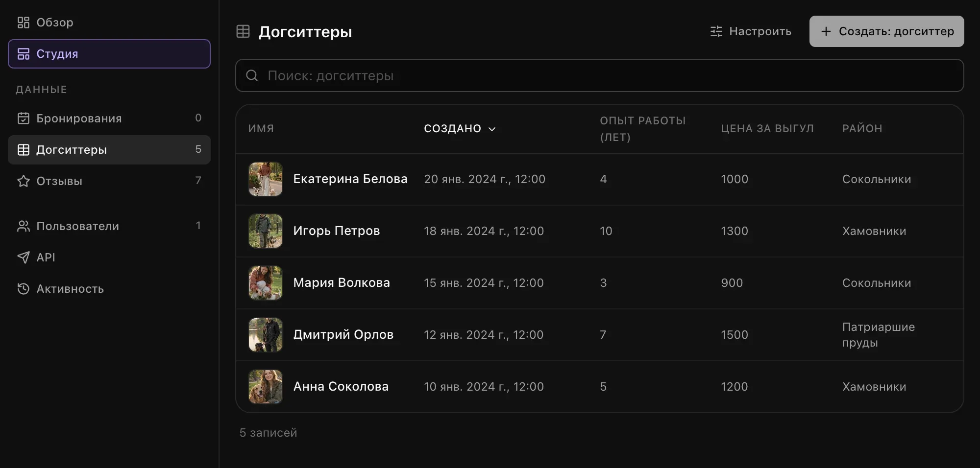The height and width of the screenshot is (468, 980).
Task: Select the name Анна Соколова
Action: pyautogui.click(x=341, y=387)
